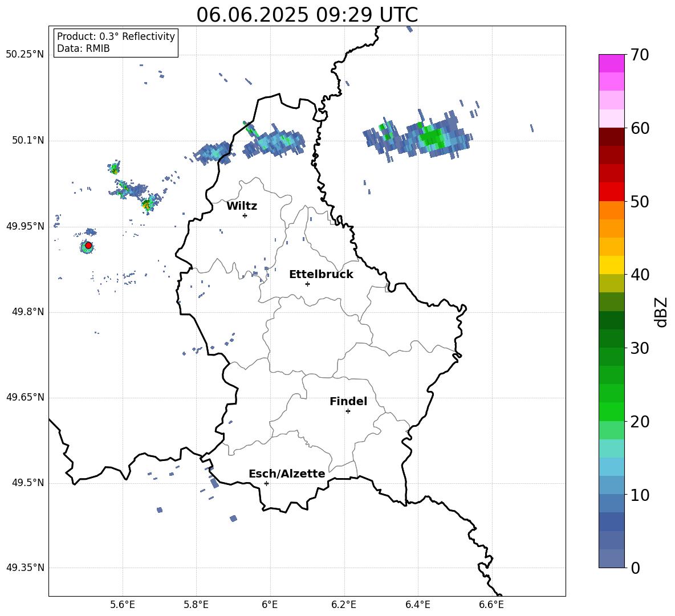Click the Esch/Alzette station label
Image resolution: width=675 pixels, height=616 pixels.
coord(287,474)
